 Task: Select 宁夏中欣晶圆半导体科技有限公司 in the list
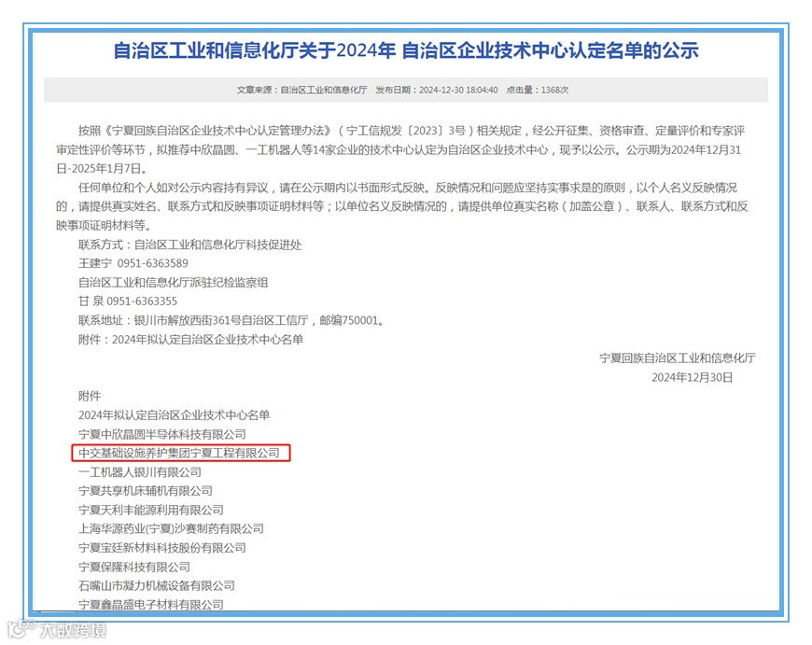coord(162,434)
